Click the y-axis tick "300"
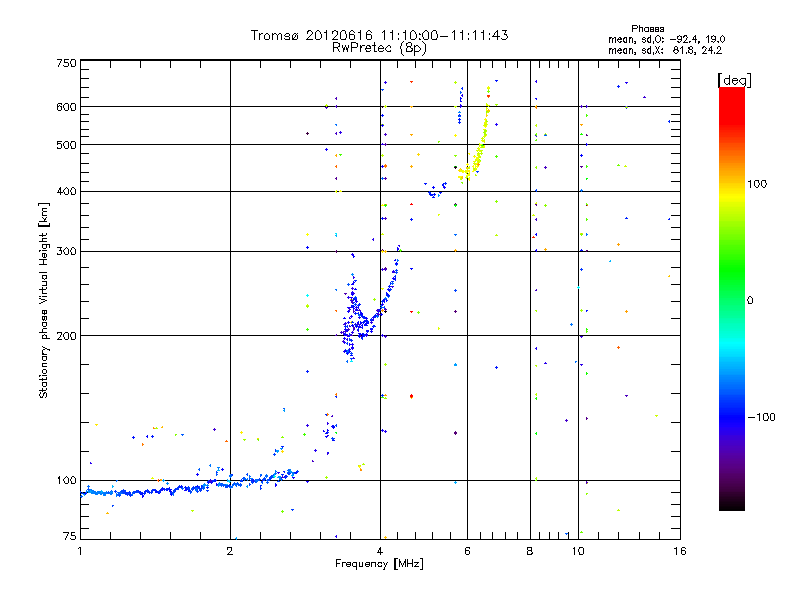Screen dimensions: 800x600 tap(66, 252)
